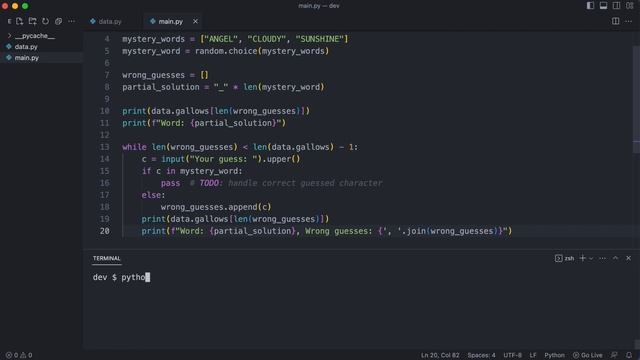
Task: Click the terminal scrollbar thumb
Action: tap(637, 344)
